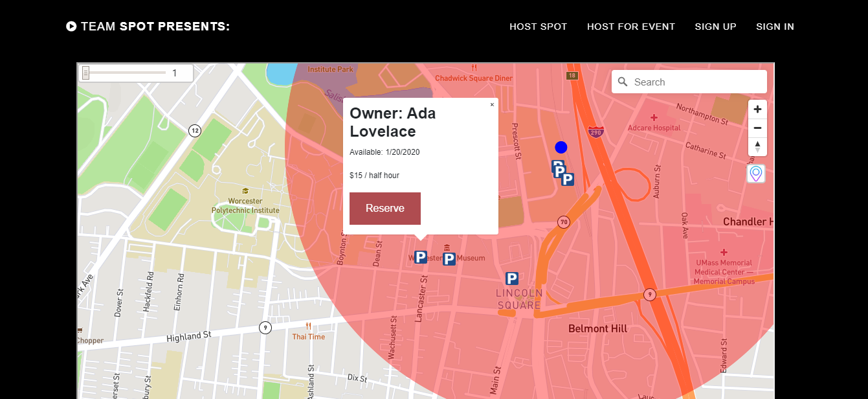
Task: Click the Team Spot Presents logo
Action: point(148,27)
